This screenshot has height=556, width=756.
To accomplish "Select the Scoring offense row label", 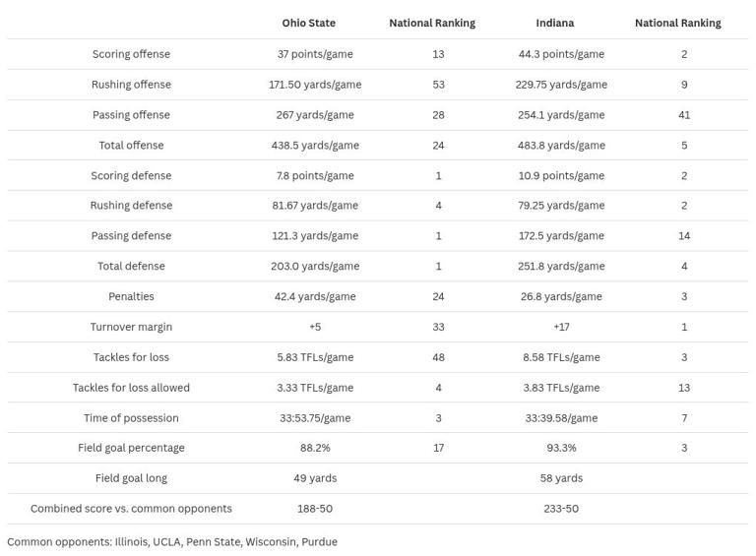I will pyautogui.click(x=131, y=54).
